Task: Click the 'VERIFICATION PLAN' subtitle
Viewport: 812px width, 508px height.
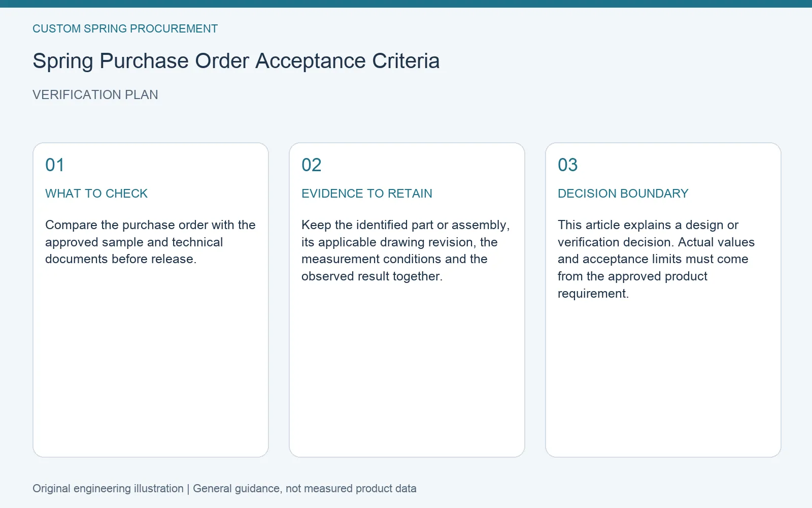Action: click(x=95, y=95)
